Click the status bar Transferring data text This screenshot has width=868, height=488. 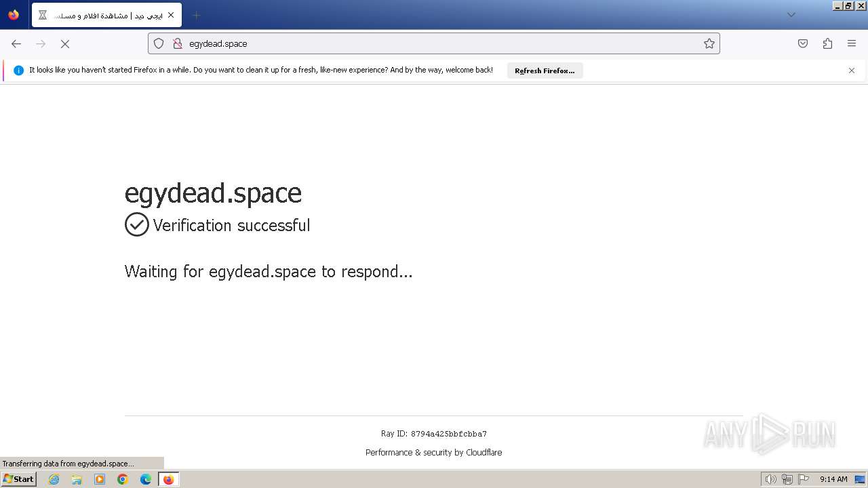(x=68, y=464)
